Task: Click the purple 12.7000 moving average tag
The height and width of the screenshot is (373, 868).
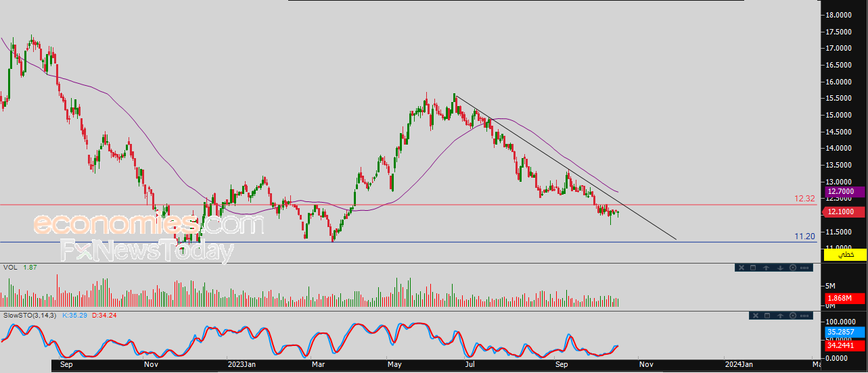Action: (x=845, y=192)
